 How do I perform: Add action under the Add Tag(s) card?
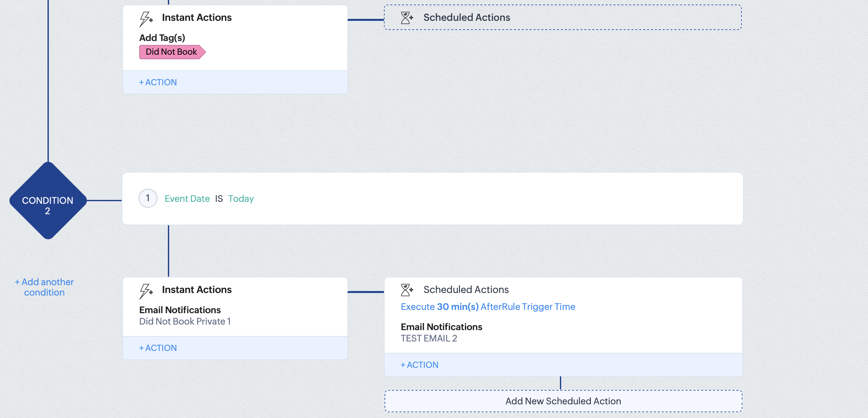coord(158,82)
